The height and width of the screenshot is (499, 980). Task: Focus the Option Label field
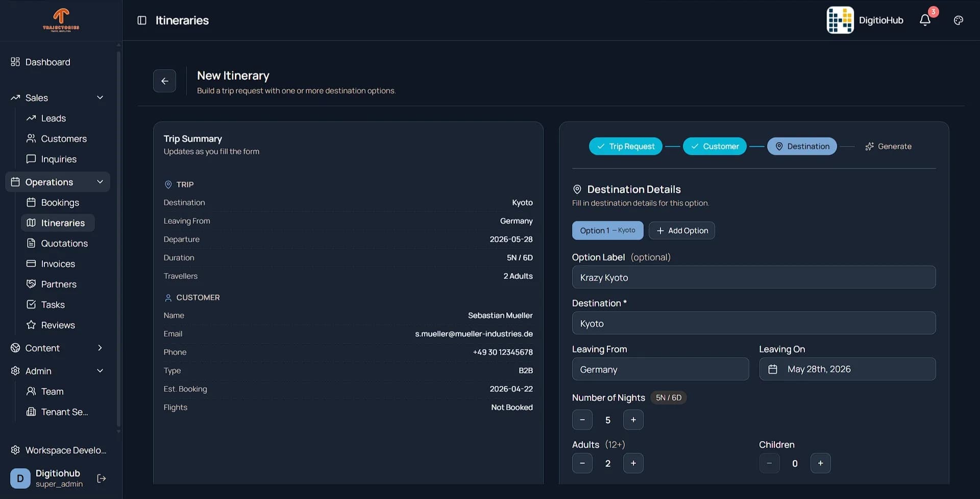pyautogui.click(x=754, y=277)
